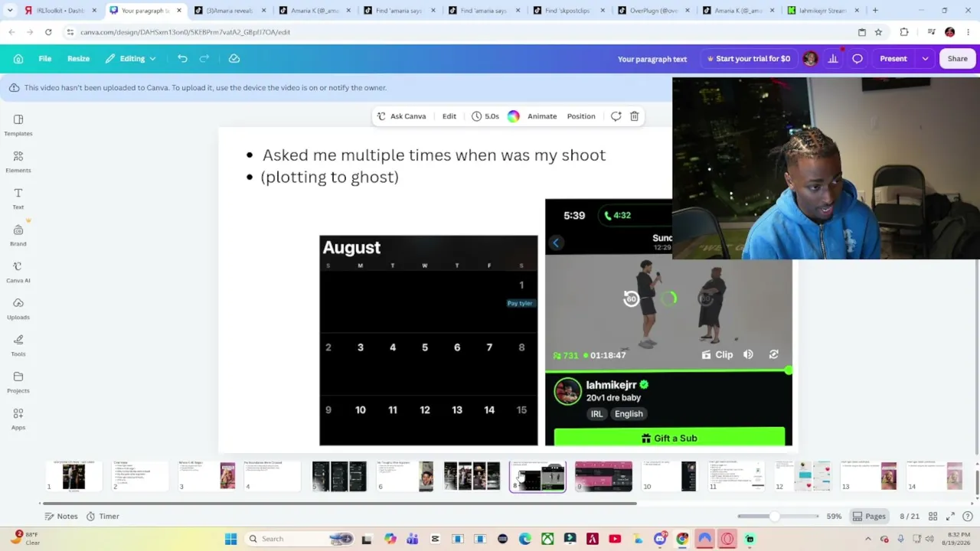
Task: Click the '8 / 21' page counter
Action: (x=910, y=517)
